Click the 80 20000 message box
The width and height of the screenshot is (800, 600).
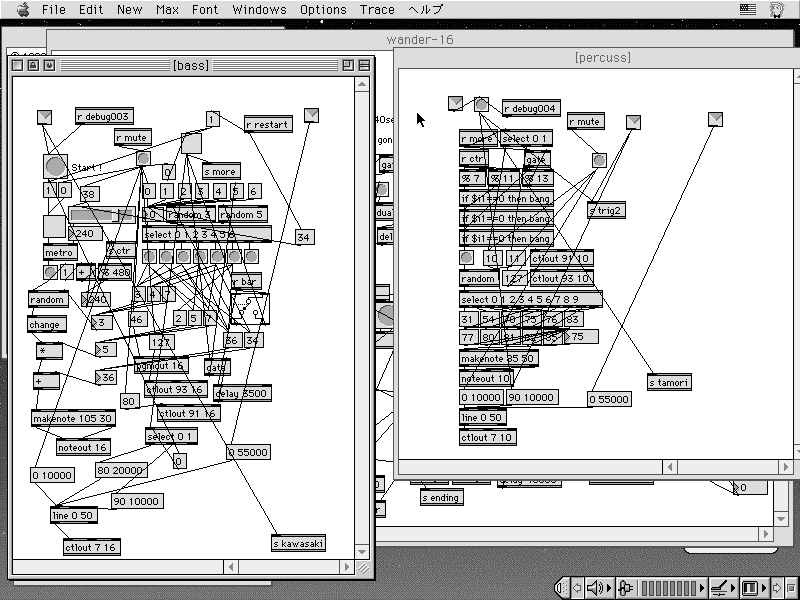[x=121, y=470]
